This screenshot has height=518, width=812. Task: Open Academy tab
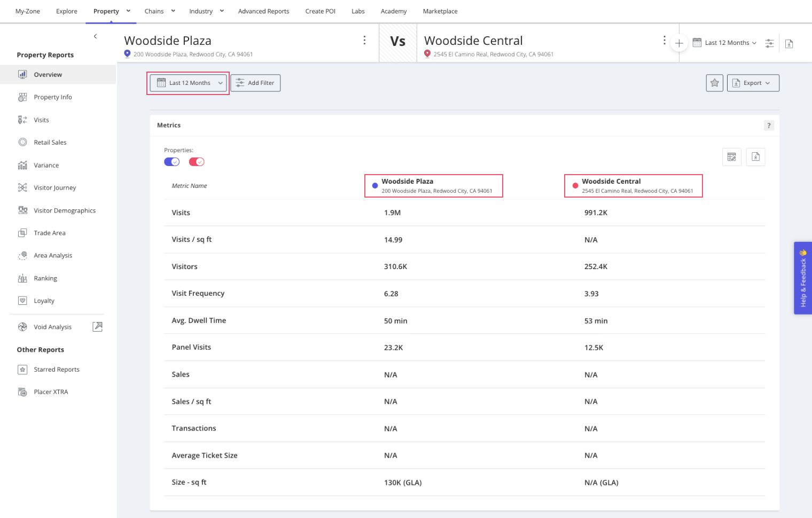click(394, 11)
